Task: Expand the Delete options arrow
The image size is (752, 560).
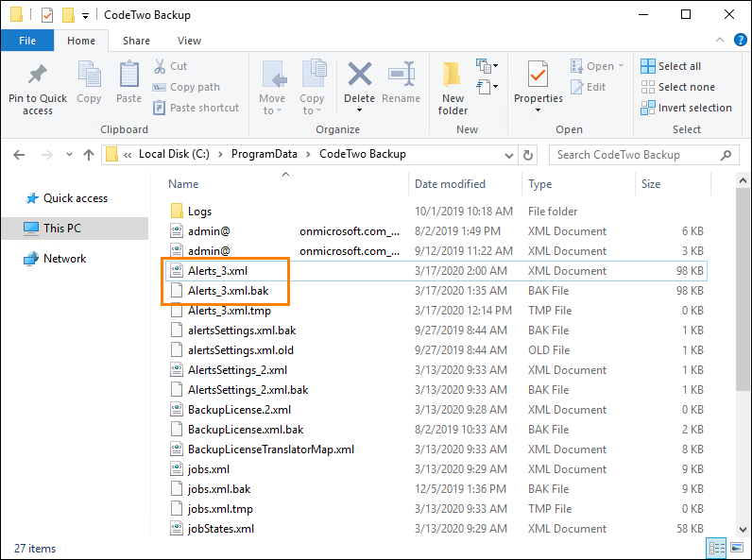Action: point(359,110)
